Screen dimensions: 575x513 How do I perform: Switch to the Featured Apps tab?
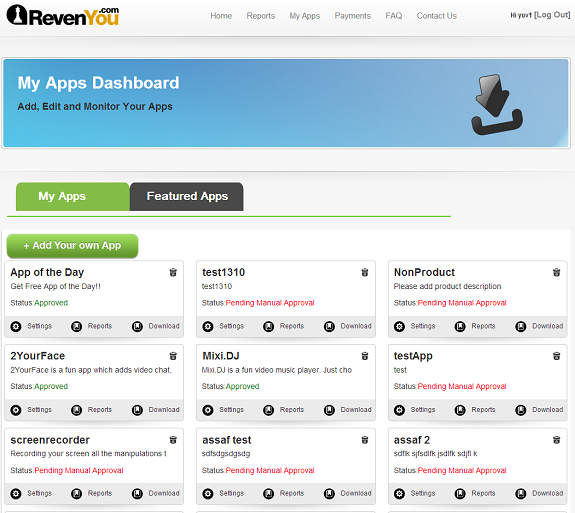187,197
